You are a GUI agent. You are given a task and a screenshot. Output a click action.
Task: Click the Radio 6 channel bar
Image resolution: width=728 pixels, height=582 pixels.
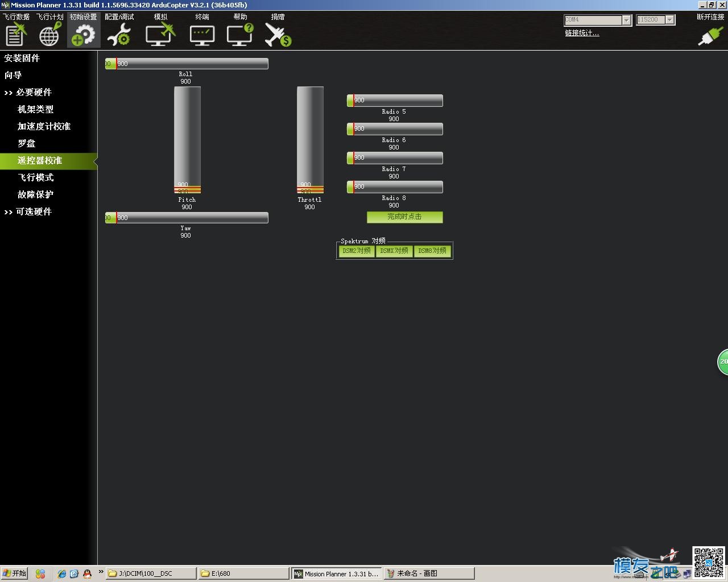point(395,129)
